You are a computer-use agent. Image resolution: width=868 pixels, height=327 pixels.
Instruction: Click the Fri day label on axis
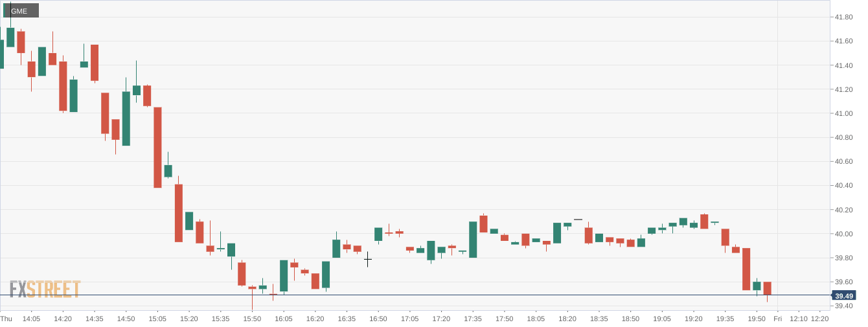pos(778,319)
